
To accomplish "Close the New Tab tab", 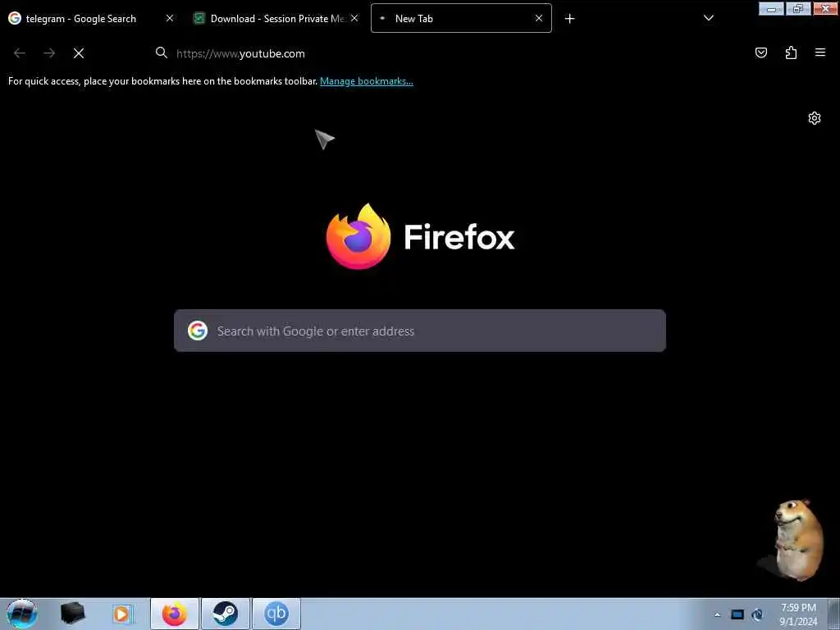I will tap(539, 18).
